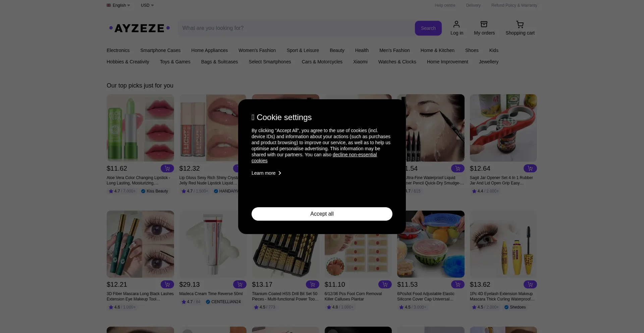The width and height of the screenshot is (644, 333).
Task: Add Madeca Cream Time Reverse to cart
Action: (240, 284)
